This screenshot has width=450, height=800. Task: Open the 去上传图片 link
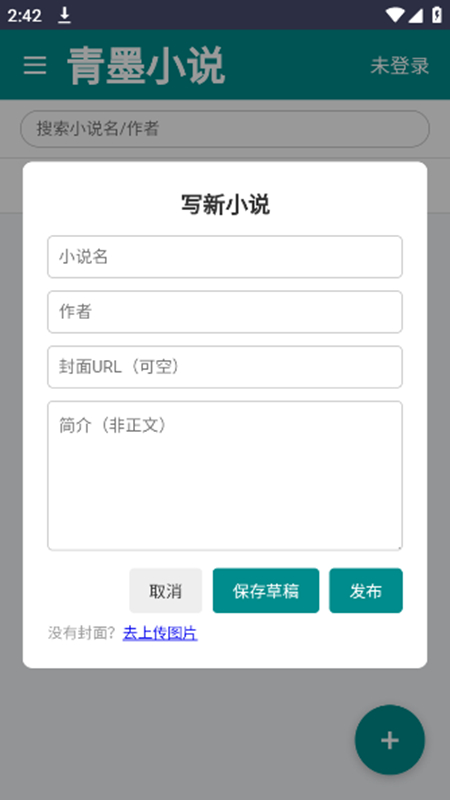click(160, 633)
